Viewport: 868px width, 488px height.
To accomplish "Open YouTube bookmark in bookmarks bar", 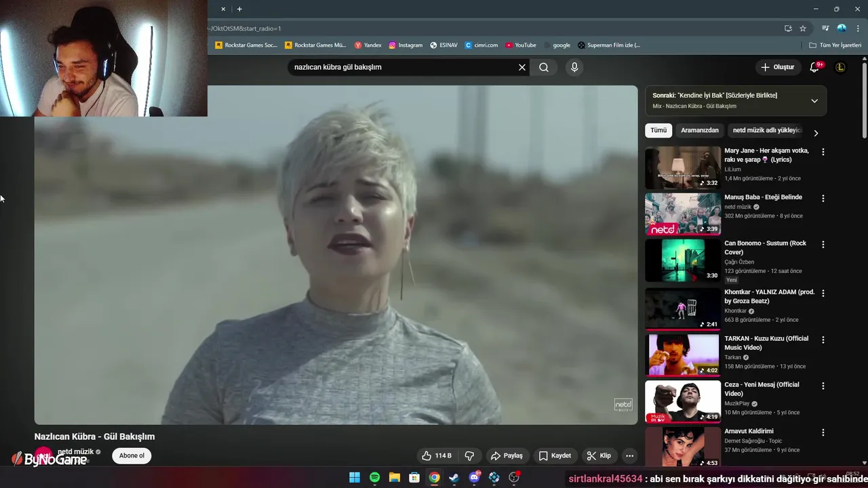I will pyautogui.click(x=521, y=45).
